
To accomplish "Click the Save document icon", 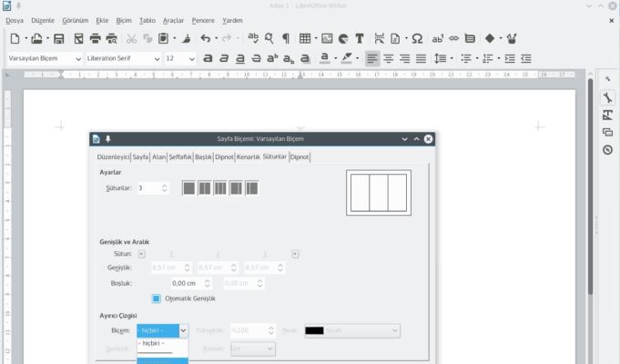I will pyautogui.click(x=58, y=38).
